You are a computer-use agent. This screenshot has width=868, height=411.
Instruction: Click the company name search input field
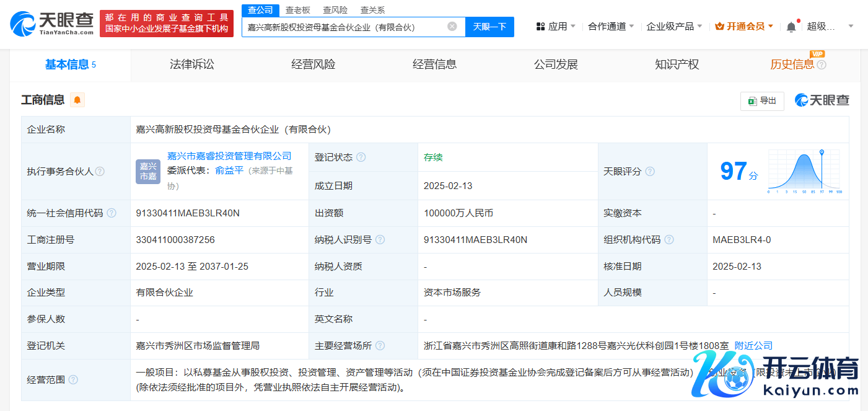pos(344,27)
